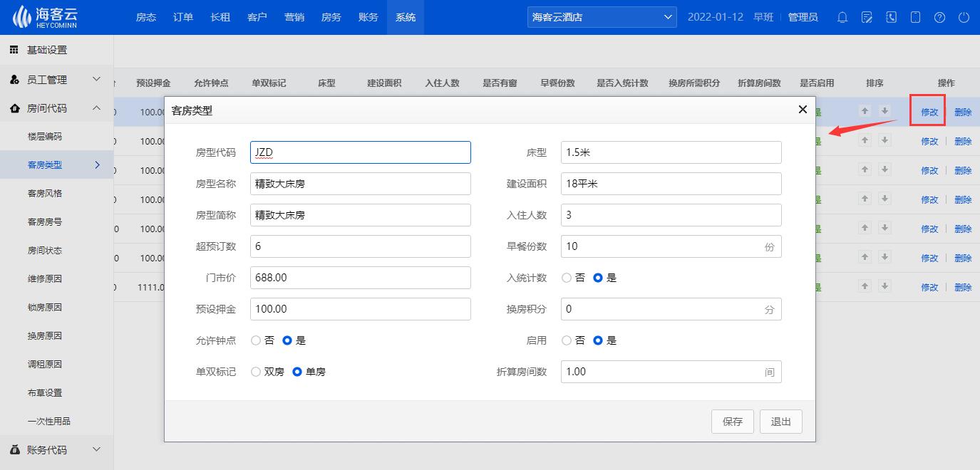Expand the 账务代码 chevron

click(97, 450)
